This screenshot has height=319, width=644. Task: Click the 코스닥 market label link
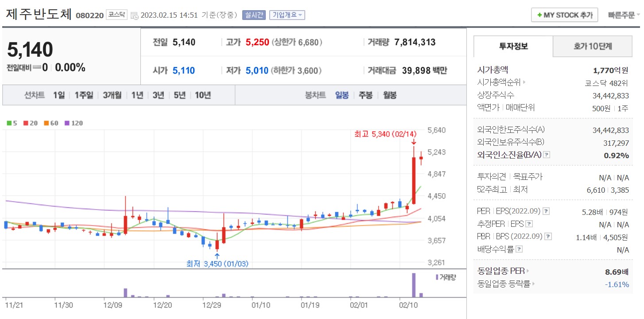[x=116, y=14]
